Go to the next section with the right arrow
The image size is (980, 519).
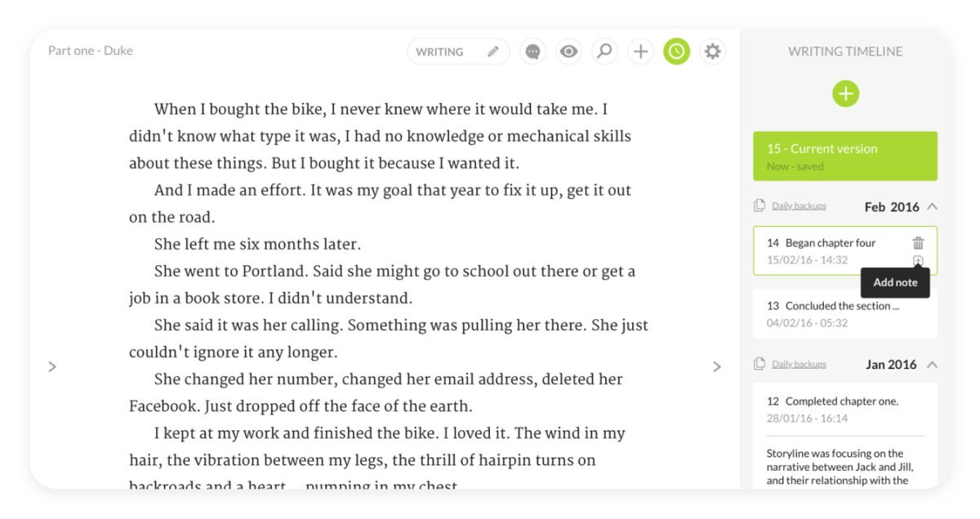[717, 366]
